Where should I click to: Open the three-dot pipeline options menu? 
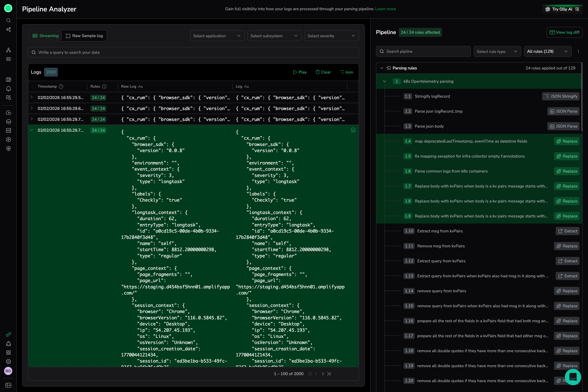click(x=578, y=52)
